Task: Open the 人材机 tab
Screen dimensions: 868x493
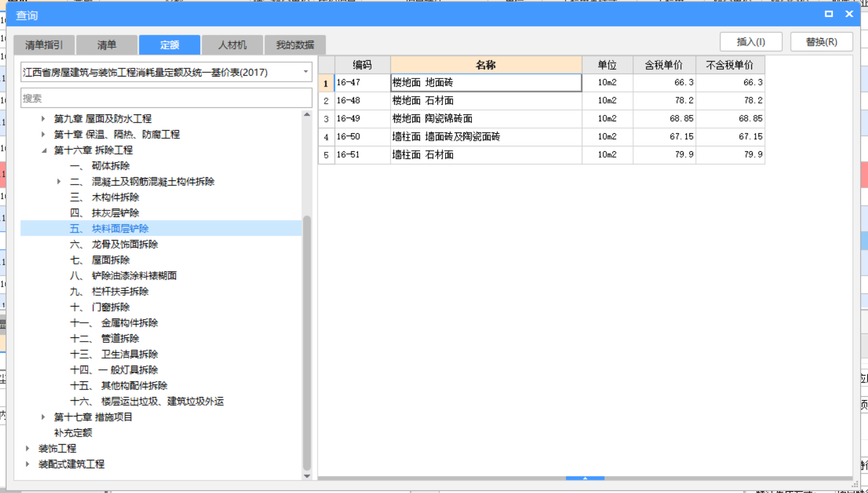Action: (232, 45)
